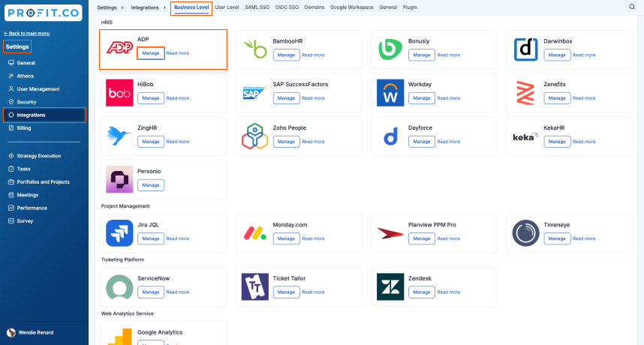The width and height of the screenshot is (644, 345).
Task: Click the Zoho People logo
Action: point(255,136)
